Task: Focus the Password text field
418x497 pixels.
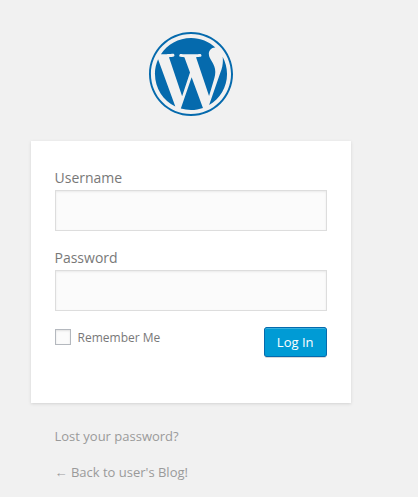Action: click(x=191, y=290)
